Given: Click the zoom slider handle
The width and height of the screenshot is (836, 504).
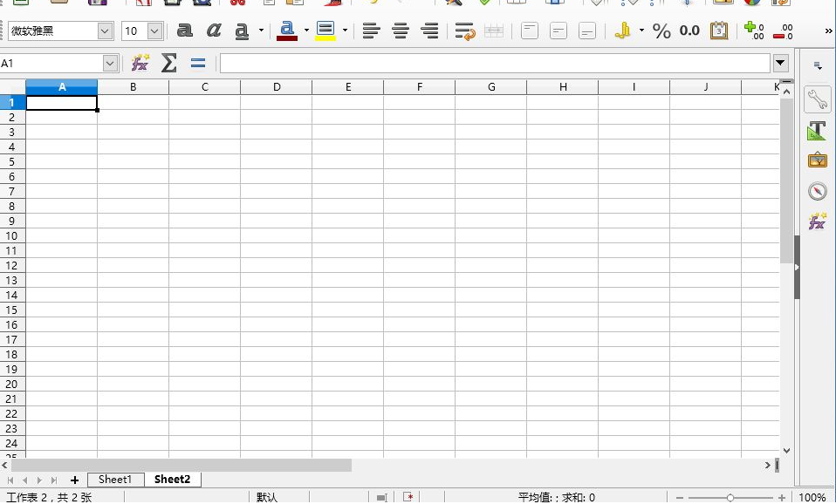Looking at the screenshot, I should (730, 498).
